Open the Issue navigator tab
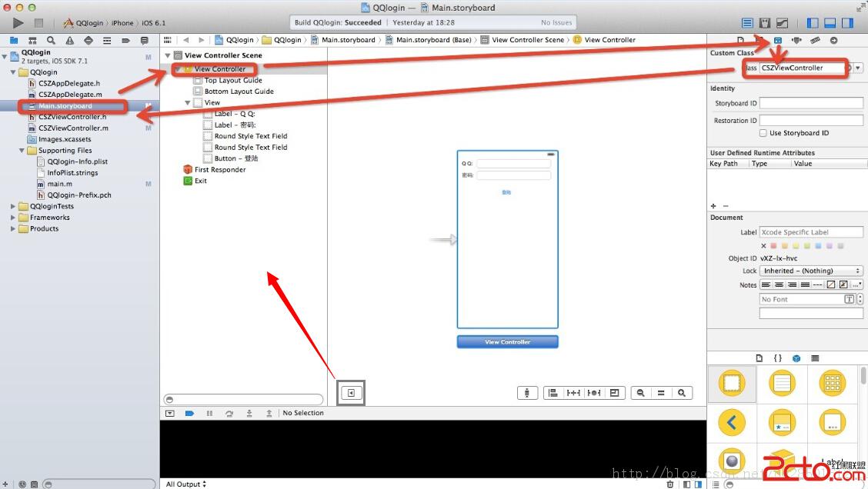 pos(70,41)
